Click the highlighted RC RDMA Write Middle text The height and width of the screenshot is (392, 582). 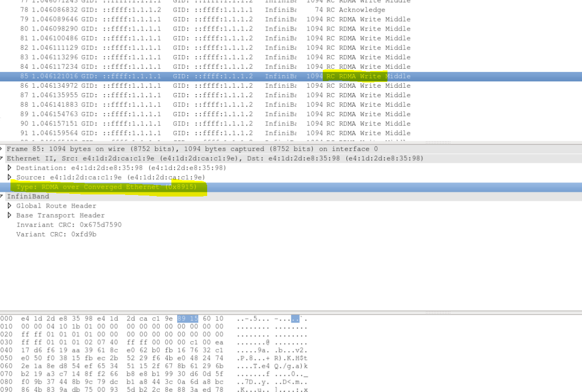pos(355,76)
